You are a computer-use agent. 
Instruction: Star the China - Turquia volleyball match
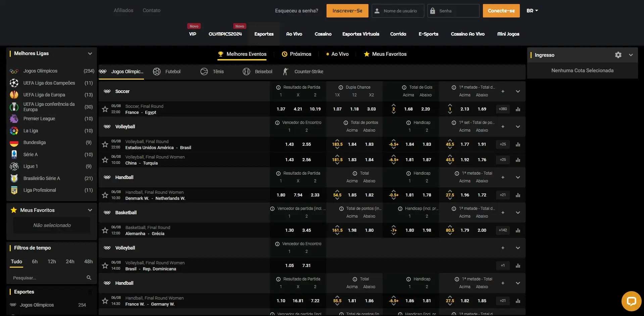[x=105, y=160]
